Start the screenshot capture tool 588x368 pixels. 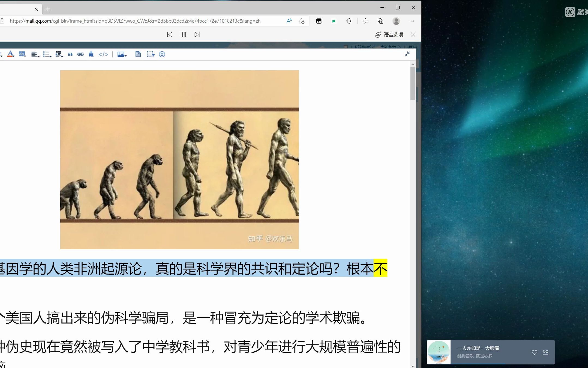[151, 54]
